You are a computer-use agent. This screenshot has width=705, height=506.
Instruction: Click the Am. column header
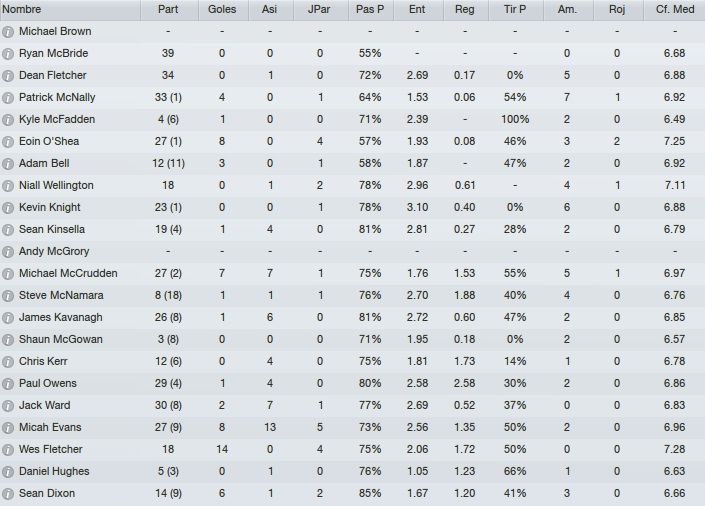coord(567,10)
